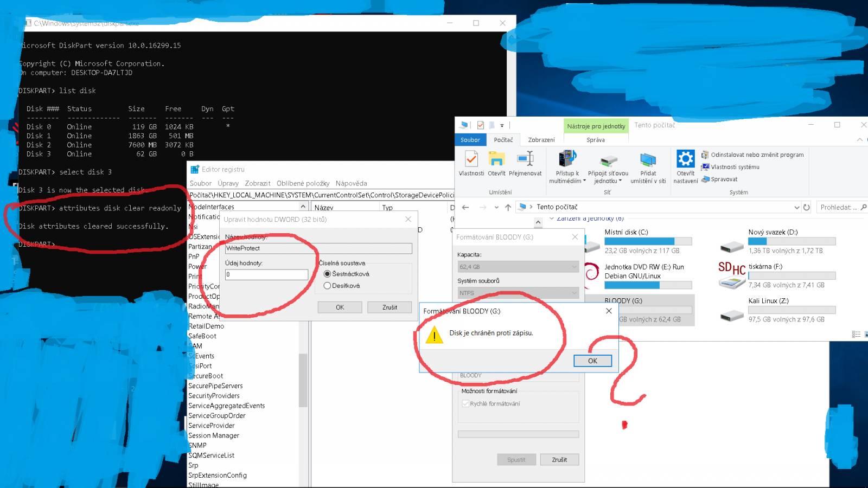Select the ServiceGroupOrder registry key
Image resolution: width=868 pixels, height=488 pixels.
point(216,416)
